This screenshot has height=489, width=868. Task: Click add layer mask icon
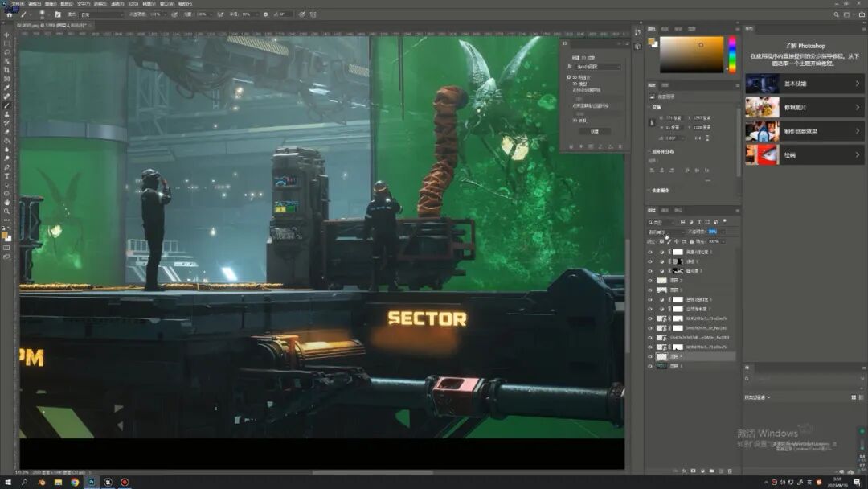(x=693, y=471)
